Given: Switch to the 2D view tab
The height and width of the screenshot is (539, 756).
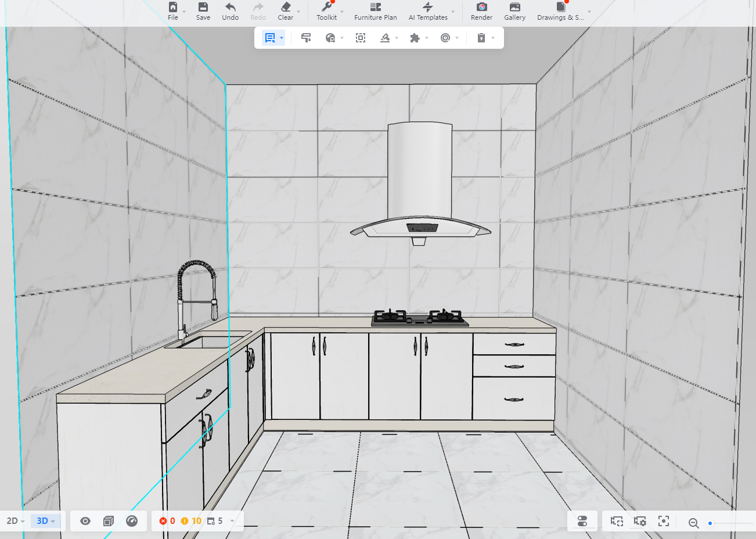Looking at the screenshot, I should pyautogui.click(x=15, y=521).
